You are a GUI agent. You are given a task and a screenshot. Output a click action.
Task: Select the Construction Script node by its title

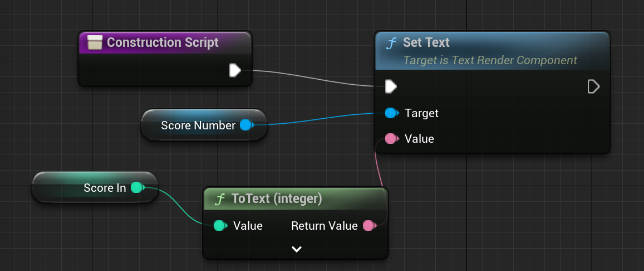(x=163, y=42)
